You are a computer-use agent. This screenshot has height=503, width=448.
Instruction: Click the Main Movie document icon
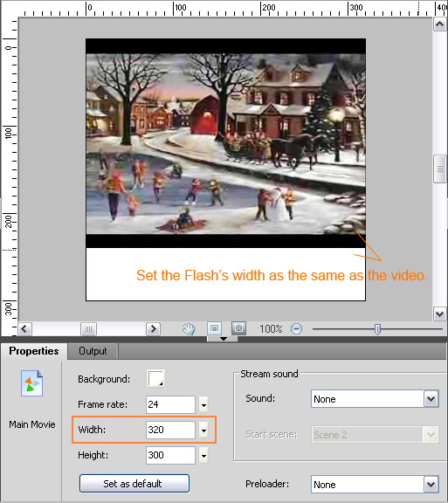(31, 383)
